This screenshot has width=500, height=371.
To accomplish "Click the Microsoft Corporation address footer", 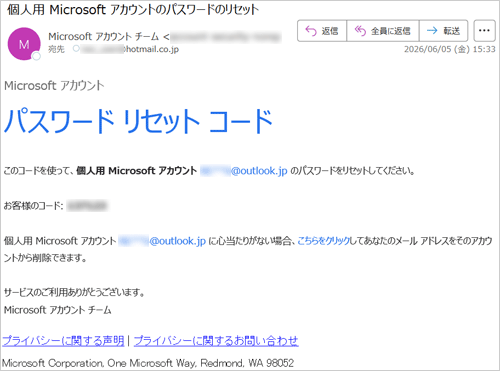I will tap(148, 363).
